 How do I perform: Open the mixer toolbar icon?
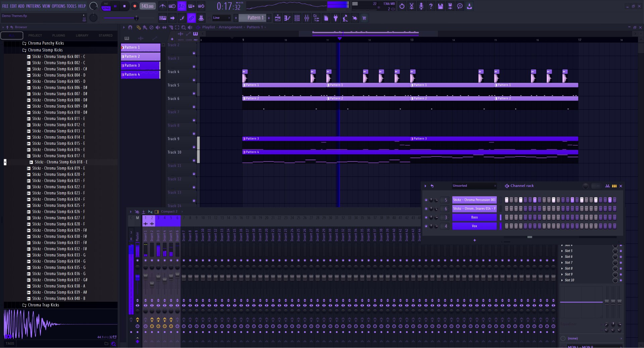(x=307, y=18)
